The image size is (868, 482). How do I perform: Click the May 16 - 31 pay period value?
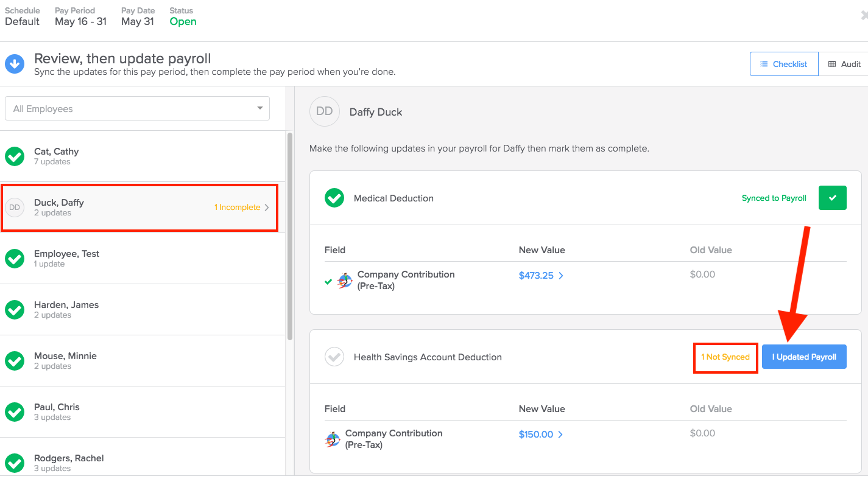point(80,21)
